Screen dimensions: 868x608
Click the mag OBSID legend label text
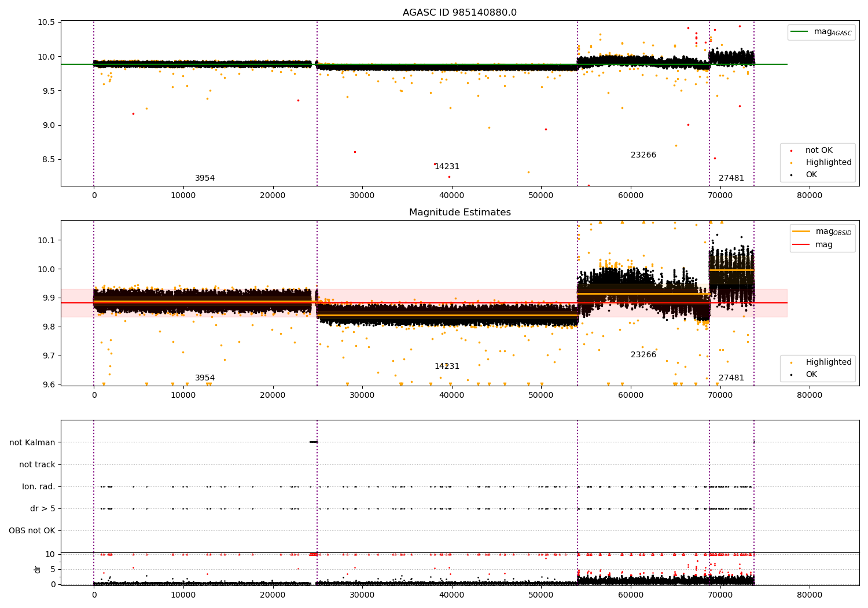[x=834, y=232]
